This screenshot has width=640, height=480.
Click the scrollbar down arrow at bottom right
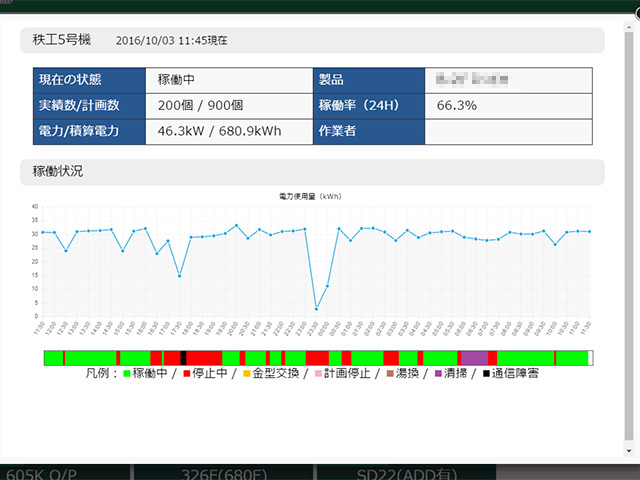click(x=627, y=449)
